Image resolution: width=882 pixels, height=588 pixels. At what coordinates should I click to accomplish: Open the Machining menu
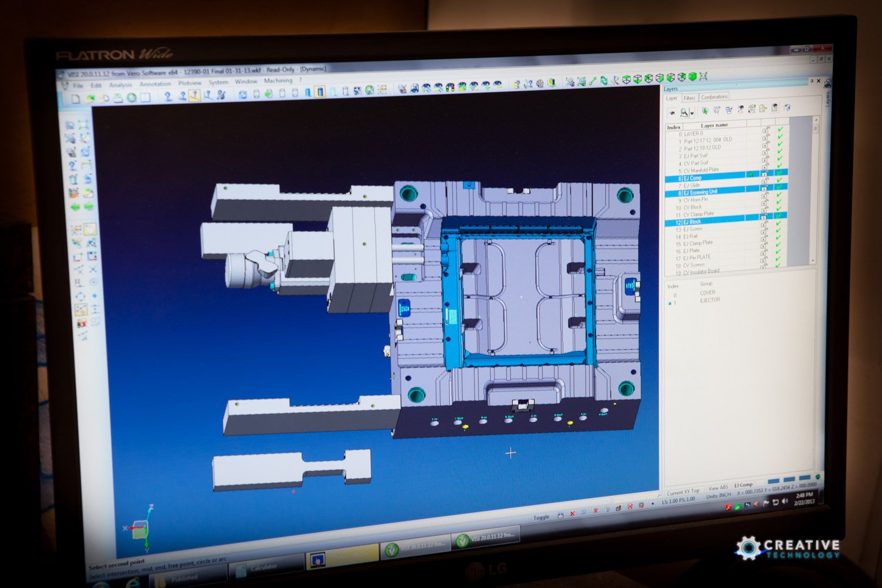(278, 81)
